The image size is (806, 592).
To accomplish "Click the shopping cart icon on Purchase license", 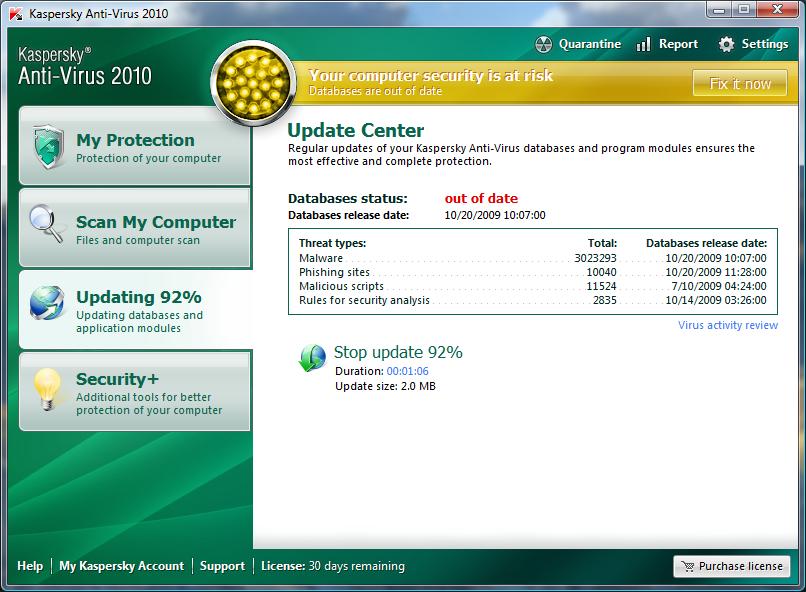I will 688,566.
